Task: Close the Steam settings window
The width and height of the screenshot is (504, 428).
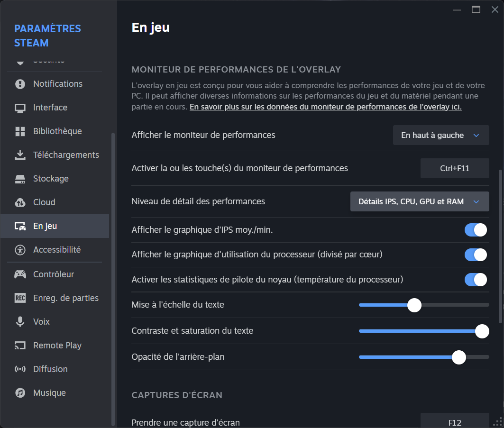Action: click(x=495, y=9)
